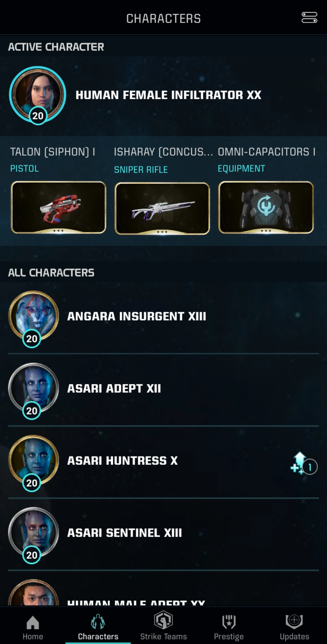Tap the Human Female Infiltrator XX name
Viewport: 327px width, 644px height.
[168, 95]
